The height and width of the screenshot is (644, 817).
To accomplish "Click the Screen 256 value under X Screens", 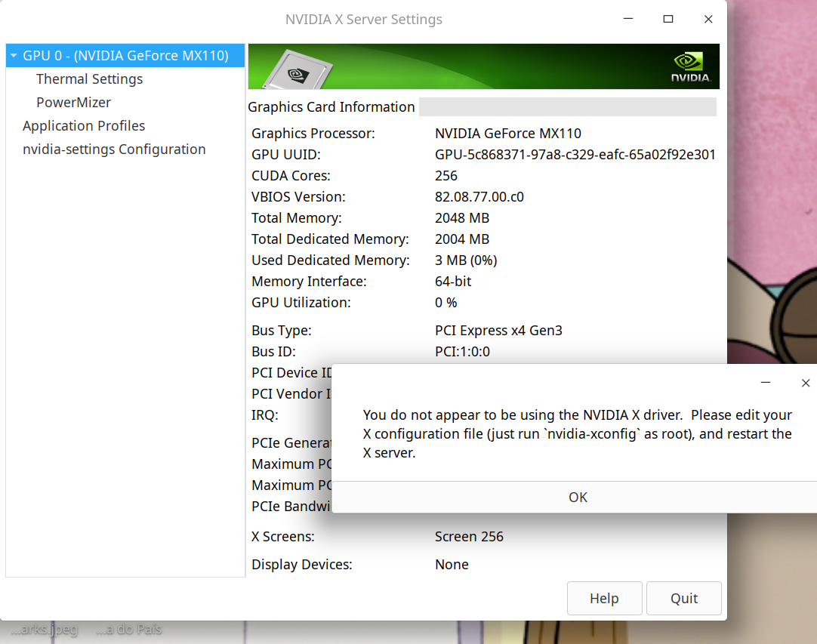I will pos(469,536).
